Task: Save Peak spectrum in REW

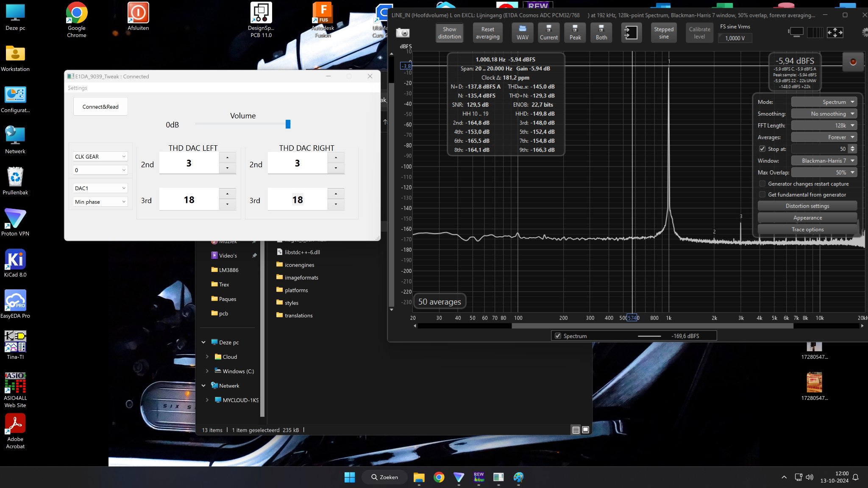Action: [x=575, y=33]
